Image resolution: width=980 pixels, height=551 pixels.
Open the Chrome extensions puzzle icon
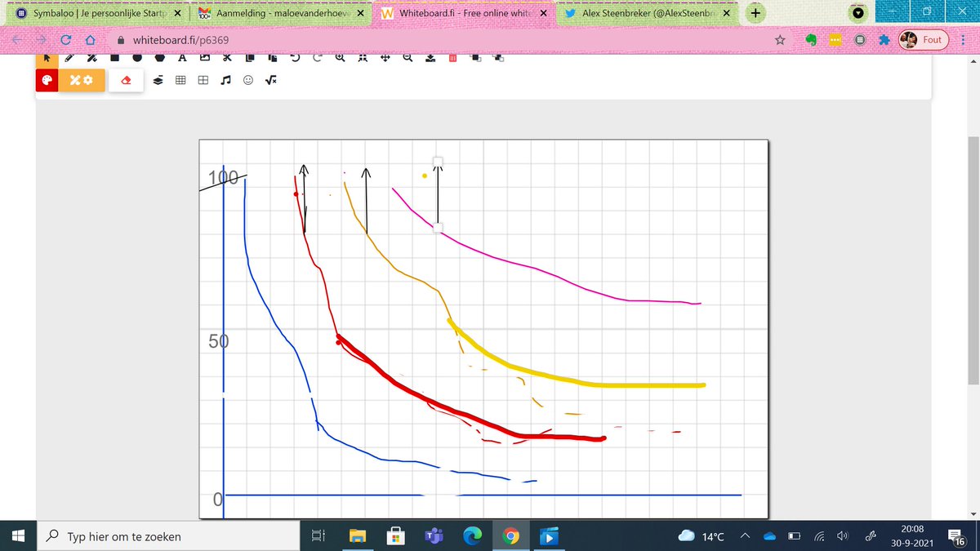pyautogui.click(x=884, y=39)
